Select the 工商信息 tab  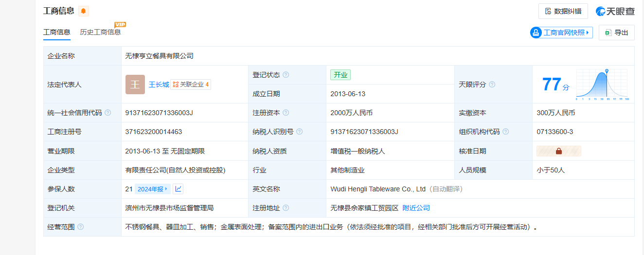tap(56, 32)
